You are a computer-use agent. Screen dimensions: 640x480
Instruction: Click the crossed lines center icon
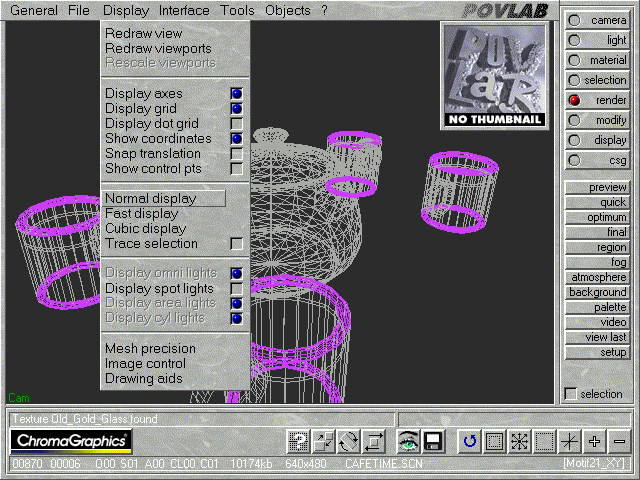(569, 441)
